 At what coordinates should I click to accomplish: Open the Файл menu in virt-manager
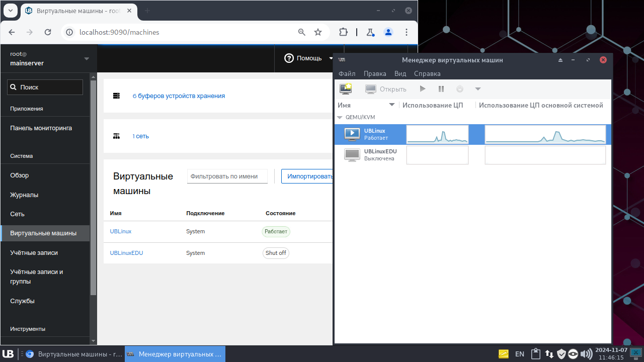(x=347, y=73)
